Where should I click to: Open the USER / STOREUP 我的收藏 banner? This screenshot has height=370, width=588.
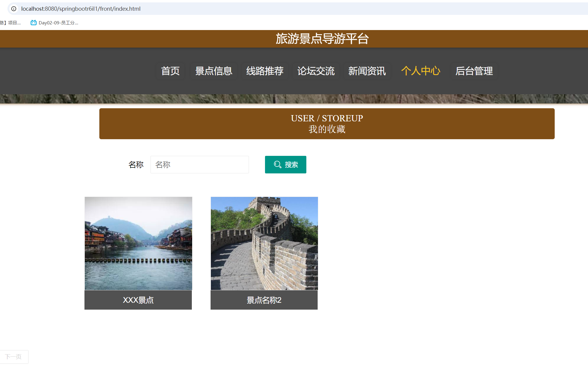327,123
